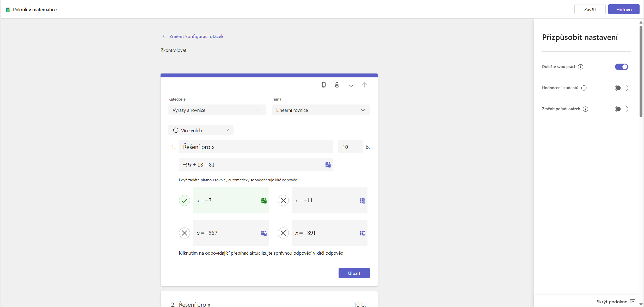Click the points field showing 10
The width and height of the screenshot is (644, 307).
tap(350, 147)
